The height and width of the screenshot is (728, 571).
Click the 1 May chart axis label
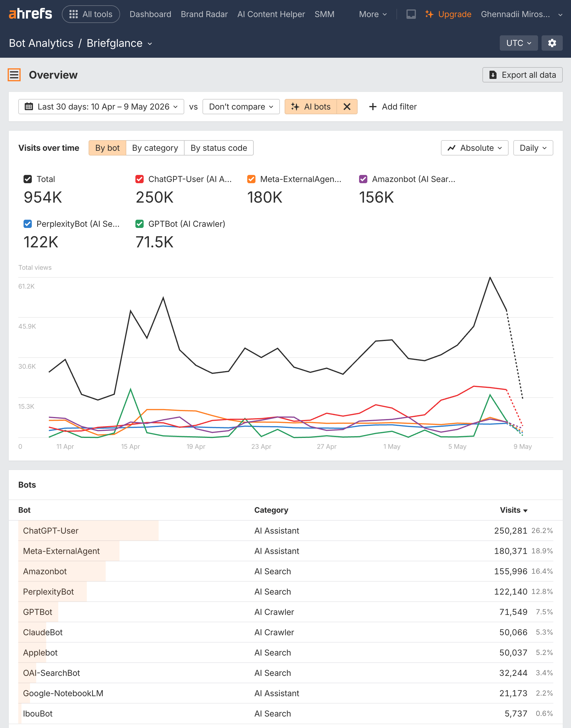(392, 446)
